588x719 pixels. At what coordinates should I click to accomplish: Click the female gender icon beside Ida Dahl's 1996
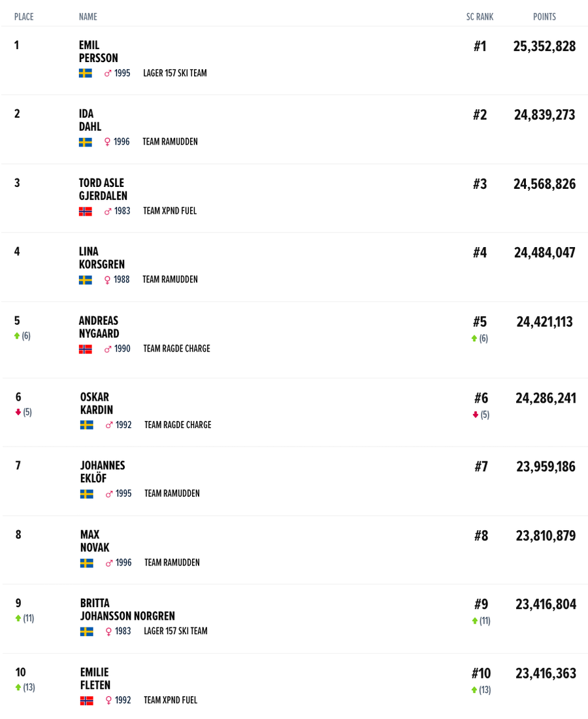(107, 142)
